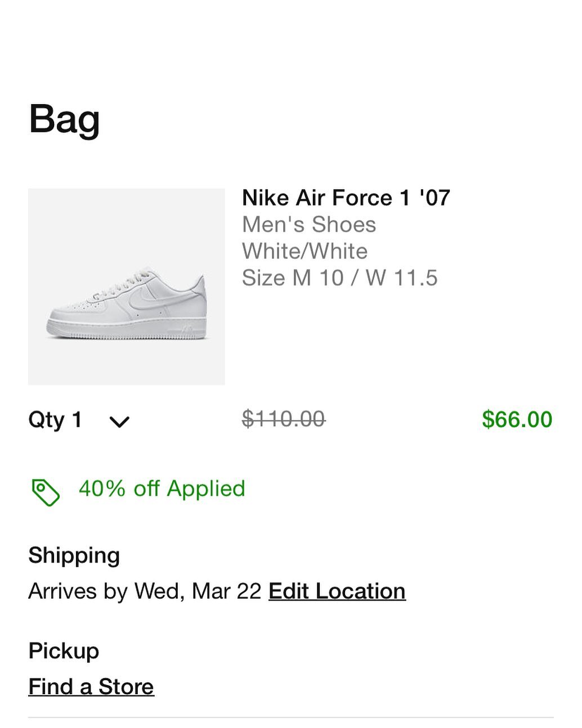Click the crossed-out $110.00 price

[x=283, y=419]
